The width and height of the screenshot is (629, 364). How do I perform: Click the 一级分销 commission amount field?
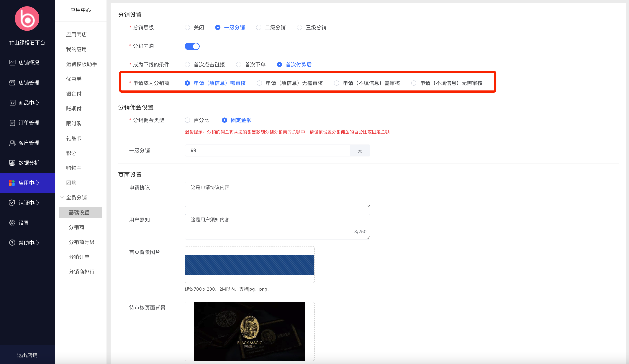267,150
